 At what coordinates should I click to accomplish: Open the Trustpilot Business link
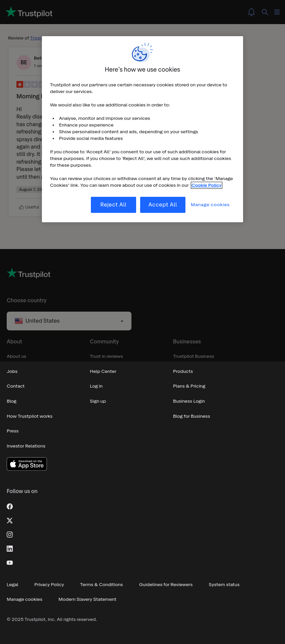[193, 356]
